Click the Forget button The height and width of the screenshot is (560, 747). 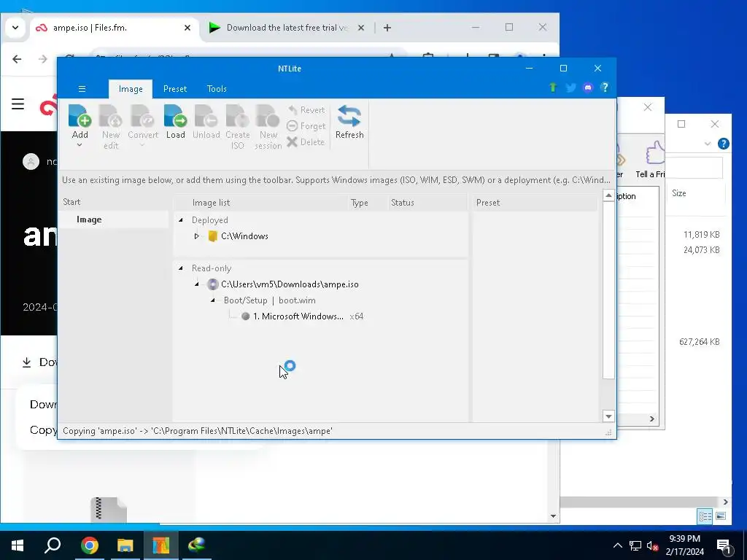tap(306, 126)
